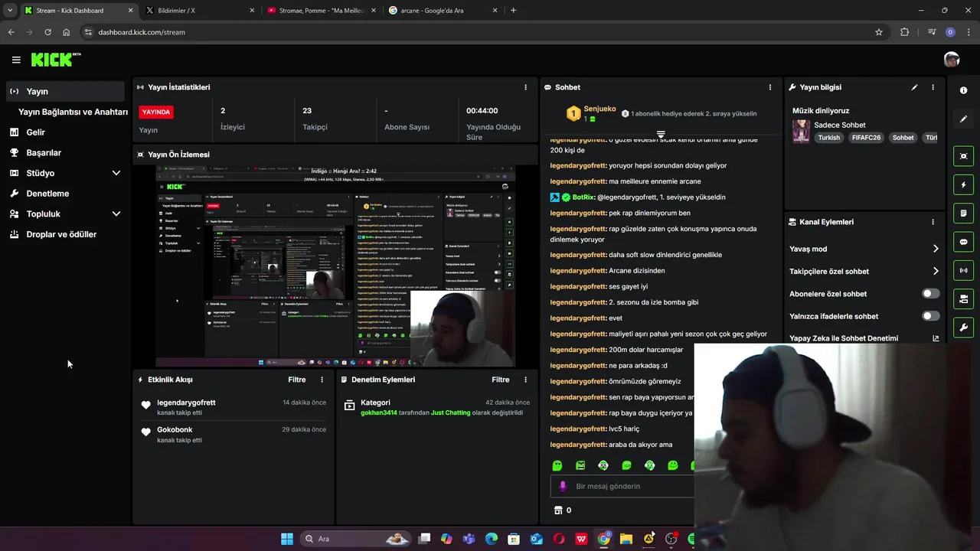Click the shop icon below chat input
The height and width of the screenshot is (551, 980).
click(557, 510)
